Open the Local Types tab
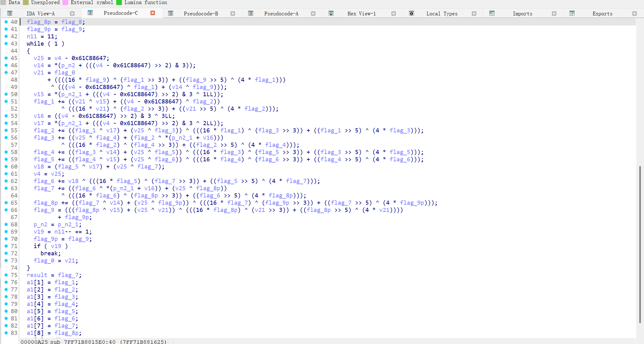Image resolution: width=644 pixels, height=344 pixels. [x=442, y=14]
